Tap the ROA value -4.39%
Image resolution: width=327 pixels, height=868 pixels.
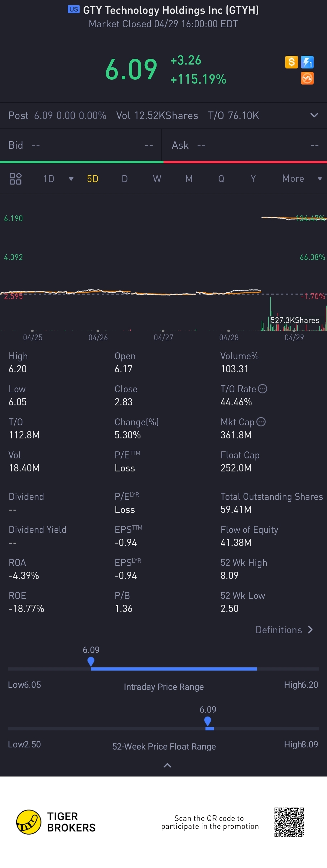click(24, 576)
